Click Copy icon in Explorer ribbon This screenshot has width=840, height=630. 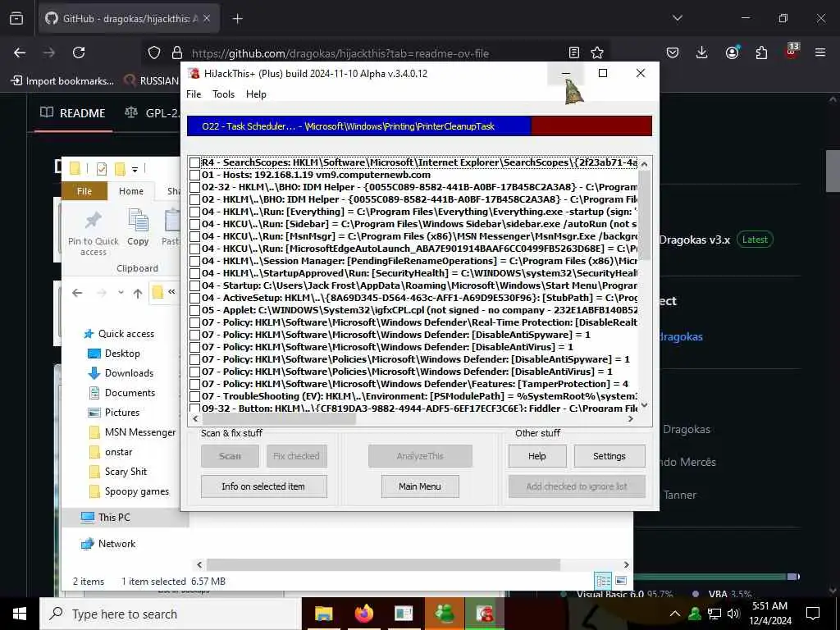click(x=138, y=228)
